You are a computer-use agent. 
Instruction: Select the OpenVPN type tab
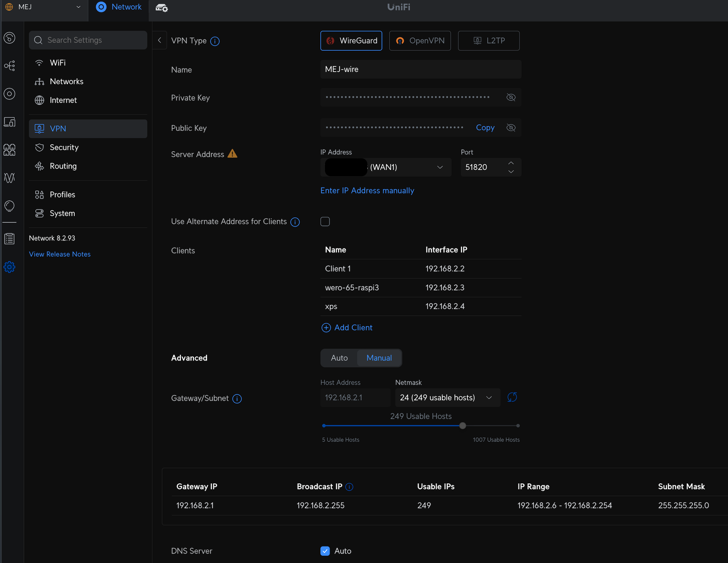coord(420,41)
